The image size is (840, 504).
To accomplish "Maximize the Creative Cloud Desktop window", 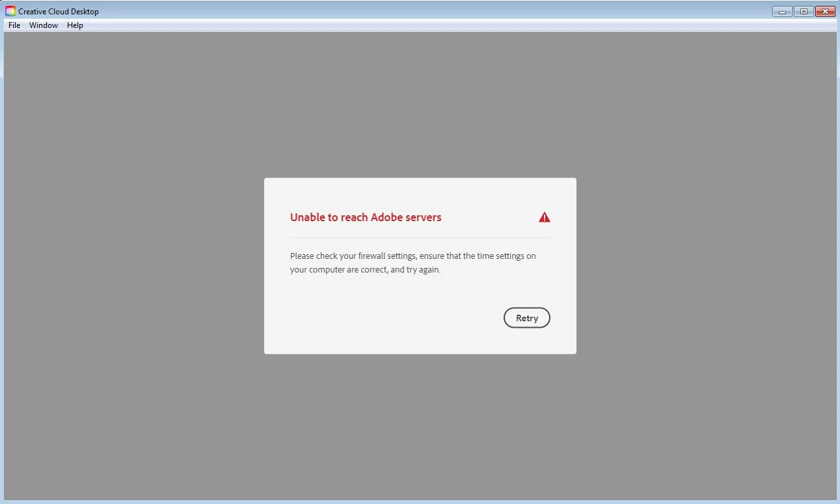I will 804,11.
